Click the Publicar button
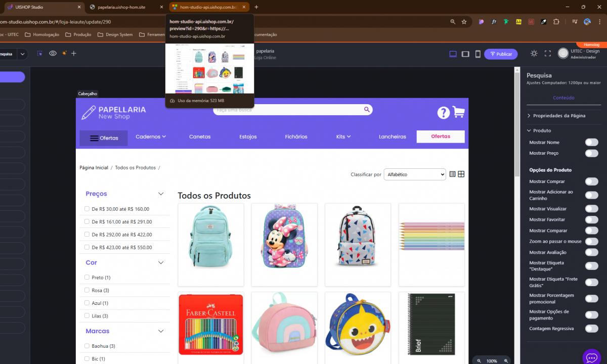607x364 pixels. click(500, 54)
